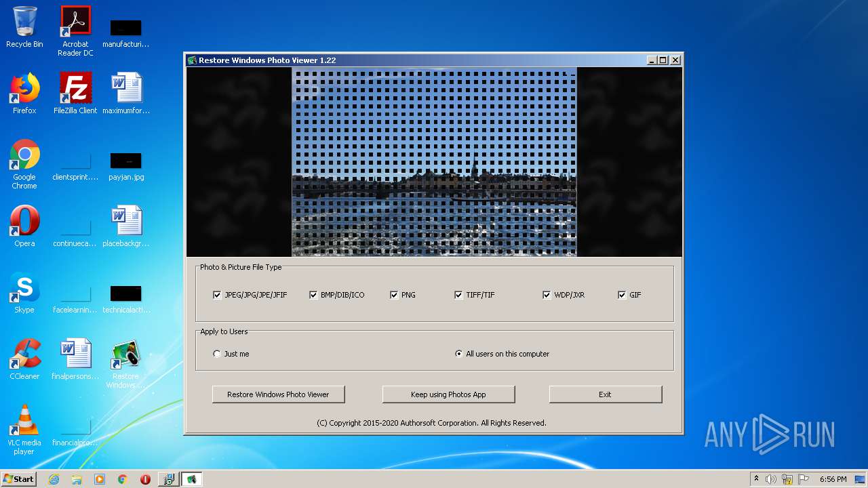Click Keep using Photos App button
The image size is (868, 488).
pyautogui.click(x=448, y=394)
